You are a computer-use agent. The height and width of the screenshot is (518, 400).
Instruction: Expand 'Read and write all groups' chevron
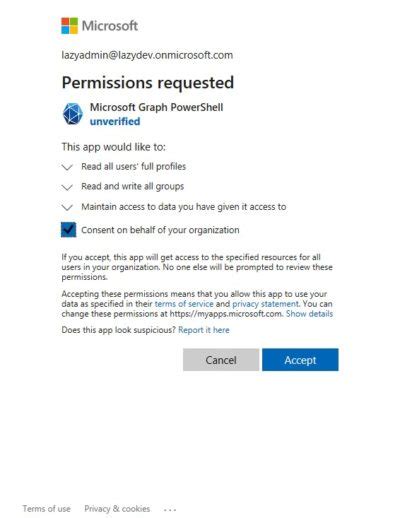(67, 187)
